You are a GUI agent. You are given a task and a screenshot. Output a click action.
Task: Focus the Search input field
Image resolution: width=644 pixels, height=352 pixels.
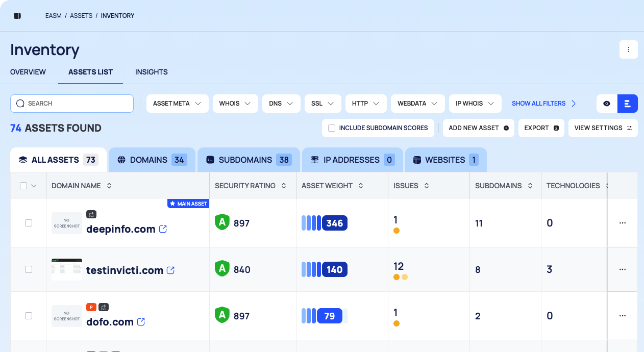coord(72,104)
